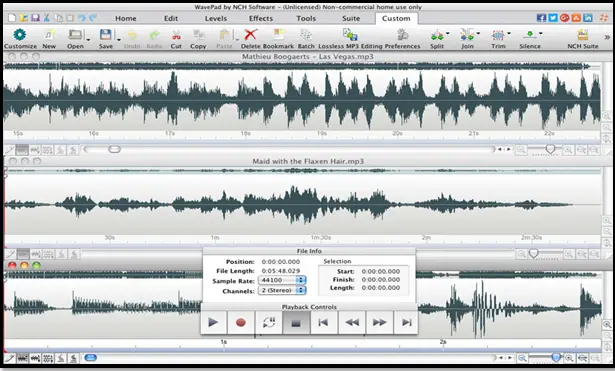
Task: Fast forward using the double-right arrows
Action: click(379, 322)
